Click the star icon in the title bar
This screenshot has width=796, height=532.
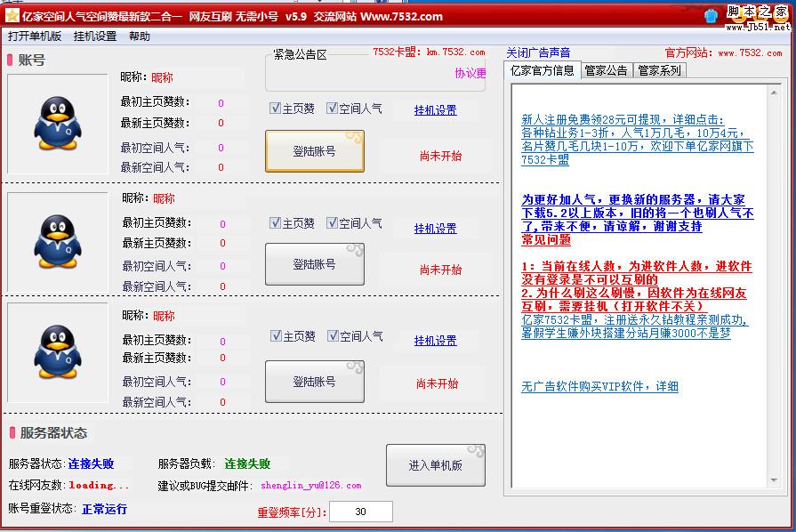pos(12,16)
